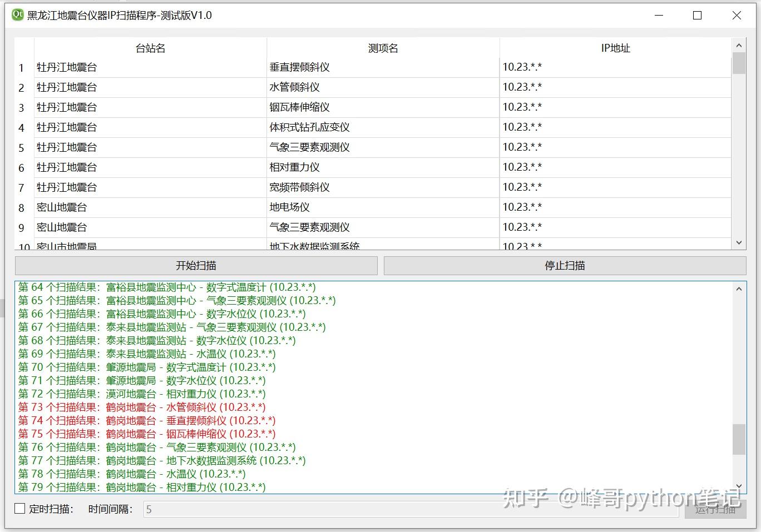Click row number 5 in the table
The image size is (761, 532).
click(21, 147)
